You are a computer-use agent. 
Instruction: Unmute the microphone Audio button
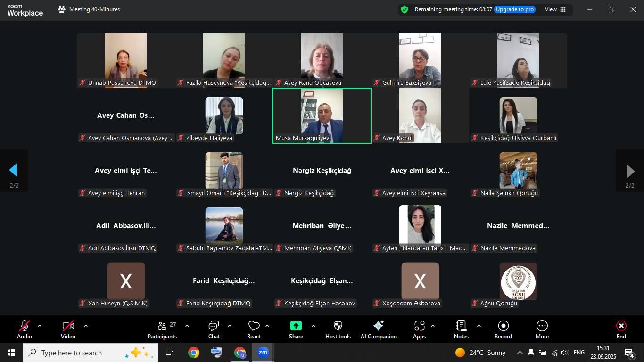pos(25,329)
